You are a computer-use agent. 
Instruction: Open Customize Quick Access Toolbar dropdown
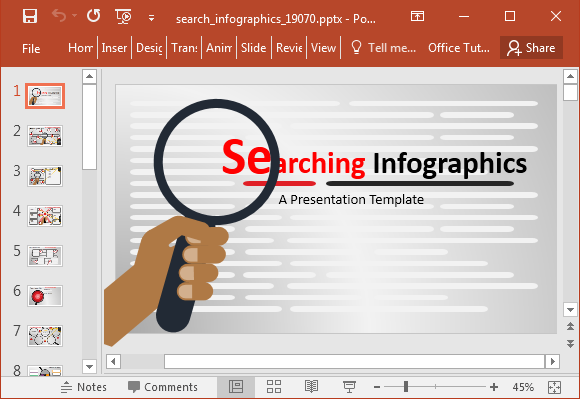pos(151,18)
